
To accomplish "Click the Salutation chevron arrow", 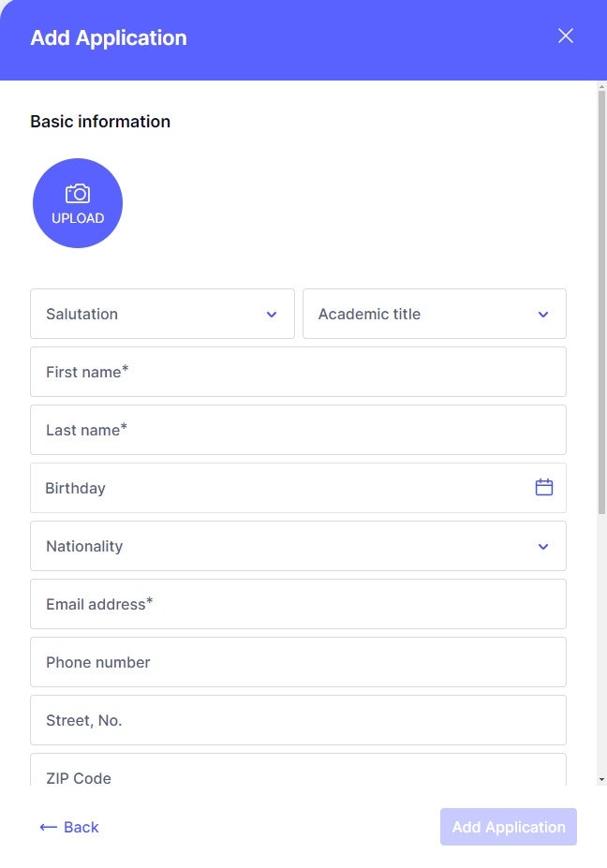I will pos(272,315).
